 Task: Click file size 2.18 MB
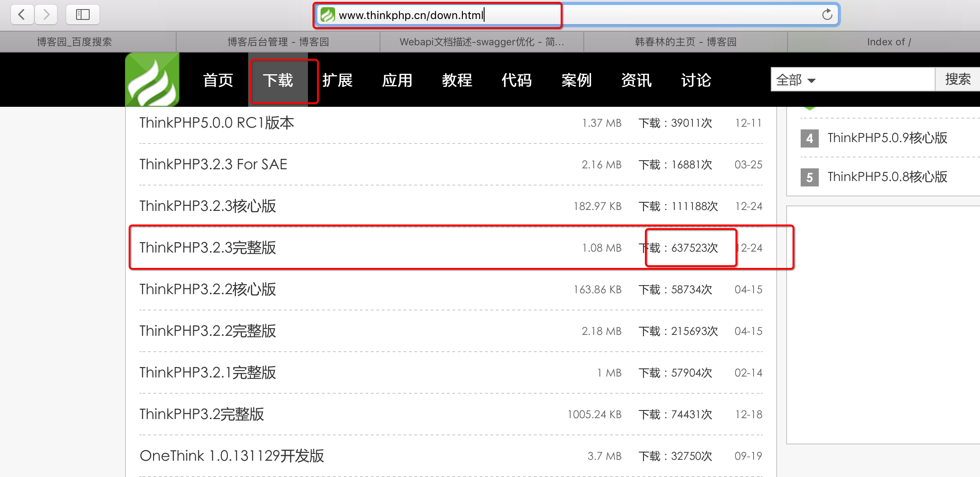coord(601,331)
